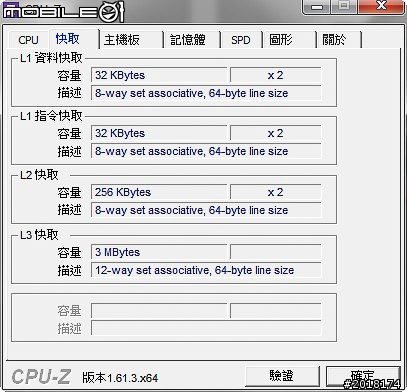Click the 描述 label in the L2 group
The width and height of the screenshot is (407, 392).
point(69,210)
